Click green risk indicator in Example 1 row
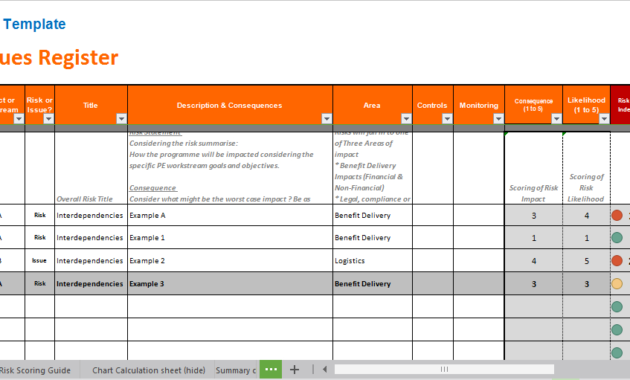The image size is (630, 380). pos(617,237)
